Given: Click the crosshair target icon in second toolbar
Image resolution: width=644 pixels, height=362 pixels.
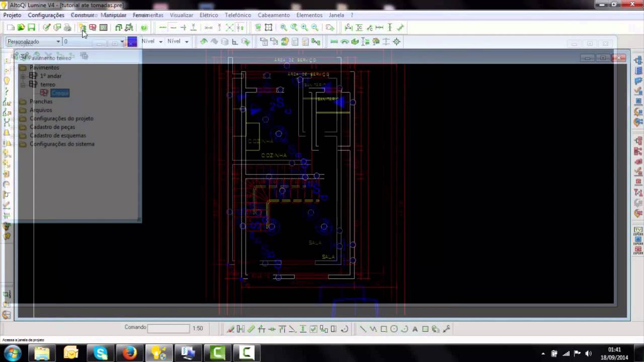Looking at the screenshot, I should click(396, 42).
